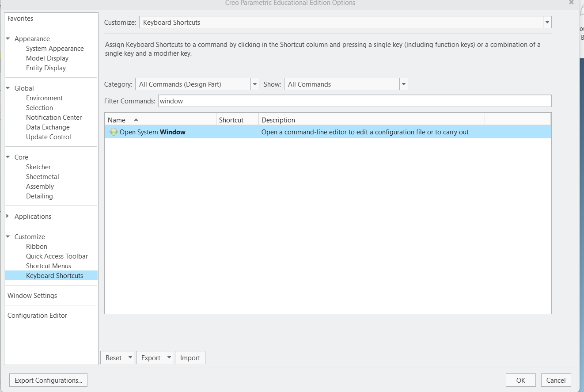Image resolution: width=584 pixels, height=392 pixels.
Task: Click the Filter Commands input field
Action: point(309,101)
